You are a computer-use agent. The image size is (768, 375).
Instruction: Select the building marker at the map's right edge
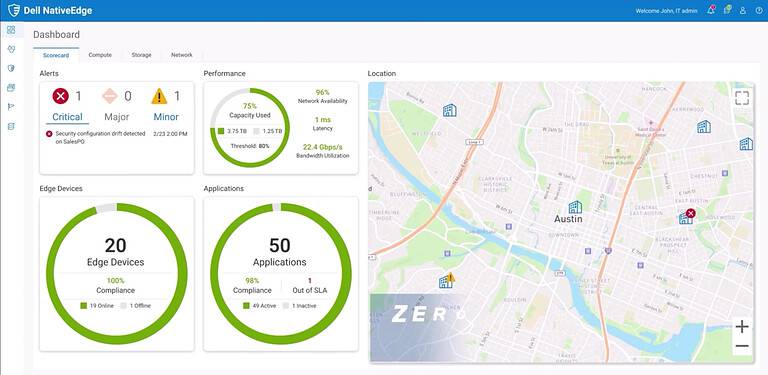pyautogui.click(x=746, y=144)
